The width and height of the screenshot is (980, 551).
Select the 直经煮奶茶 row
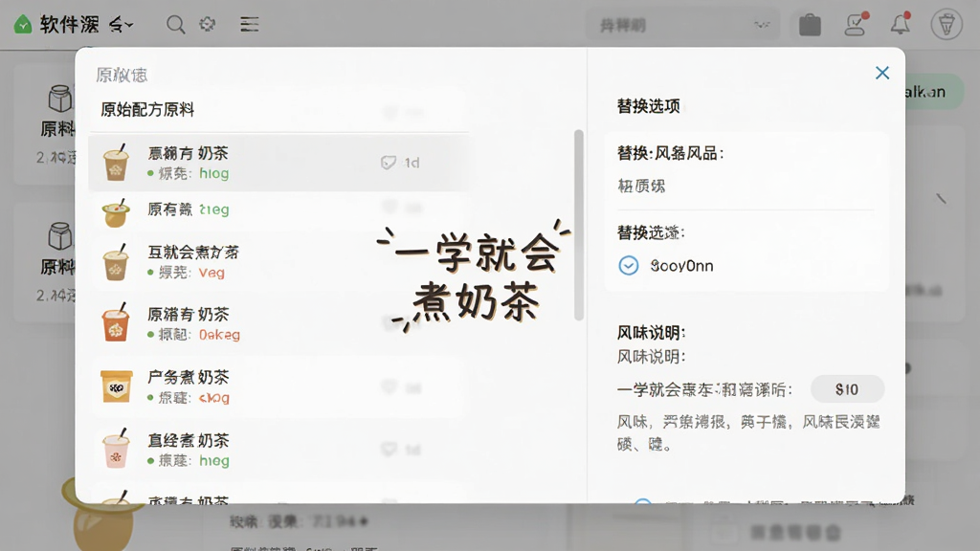pos(278,450)
